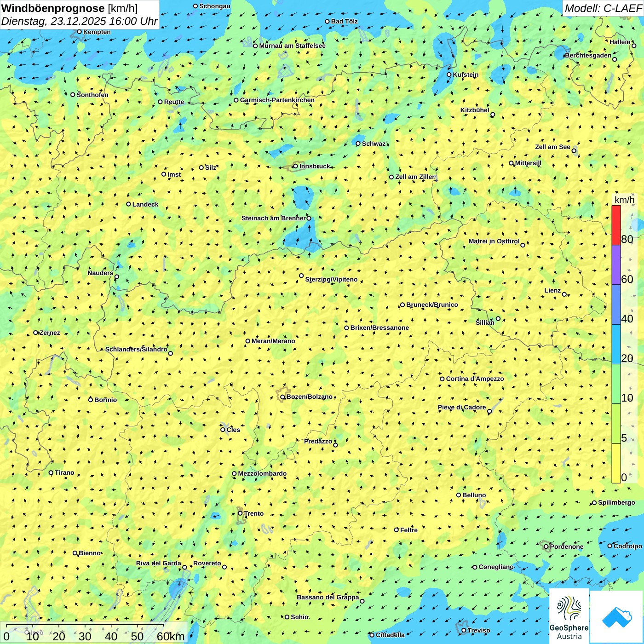Click the Treviso label
The image size is (644, 644).
(x=479, y=630)
